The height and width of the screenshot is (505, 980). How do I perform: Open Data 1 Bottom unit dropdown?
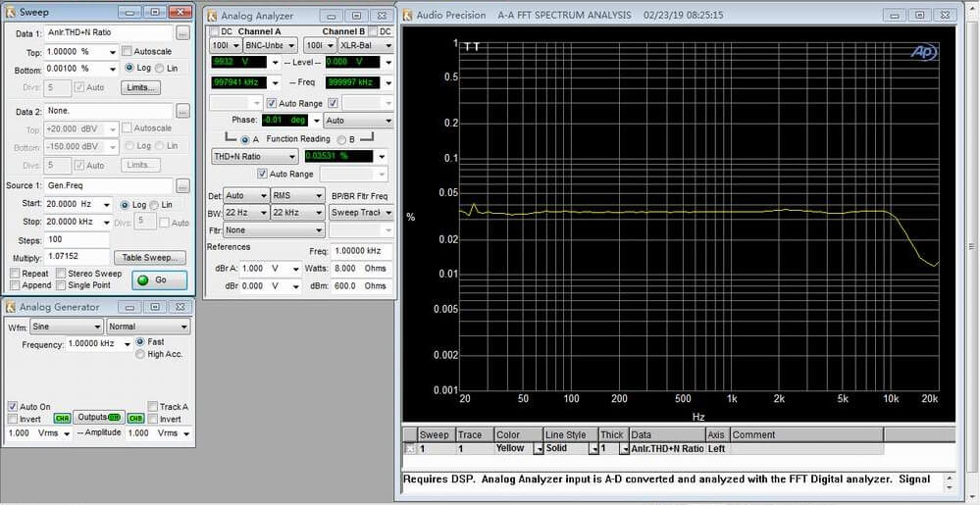tap(113, 69)
